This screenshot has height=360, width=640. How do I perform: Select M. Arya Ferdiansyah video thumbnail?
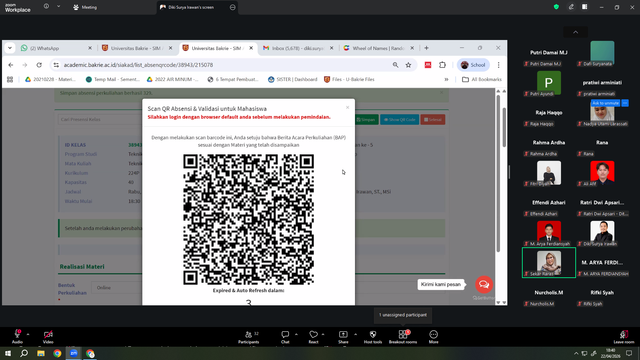point(549,233)
